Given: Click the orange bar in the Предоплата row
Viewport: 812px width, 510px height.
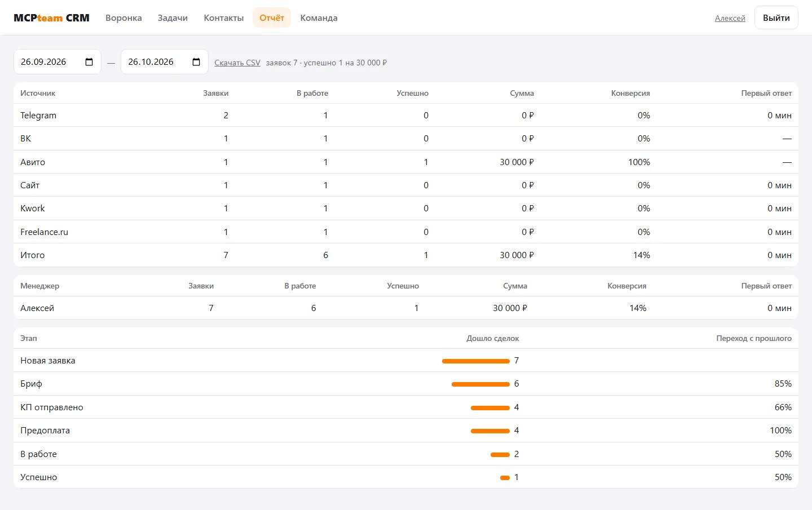Looking at the screenshot, I should [x=490, y=431].
